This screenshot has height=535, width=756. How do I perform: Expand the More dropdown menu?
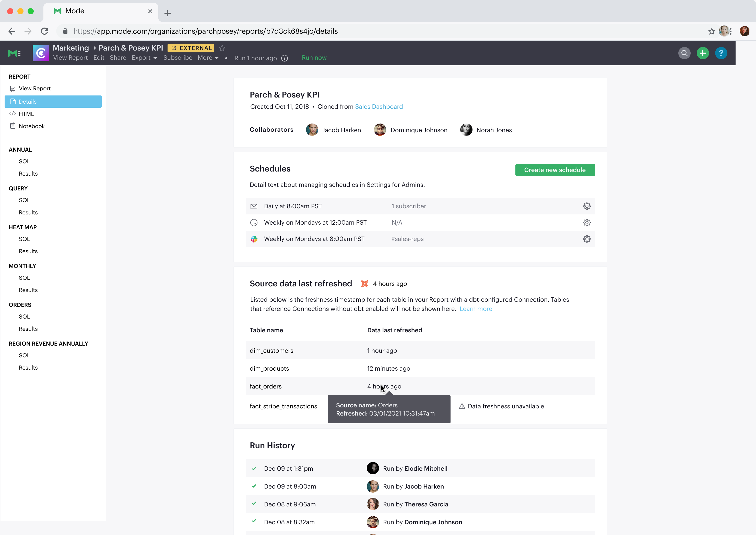(208, 58)
